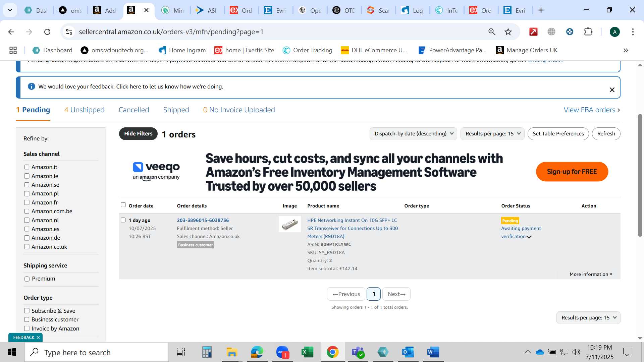Image resolution: width=644 pixels, height=362 pixels.
Task: Close the FEEDBACK widget with its X
Action: [38, 337]
